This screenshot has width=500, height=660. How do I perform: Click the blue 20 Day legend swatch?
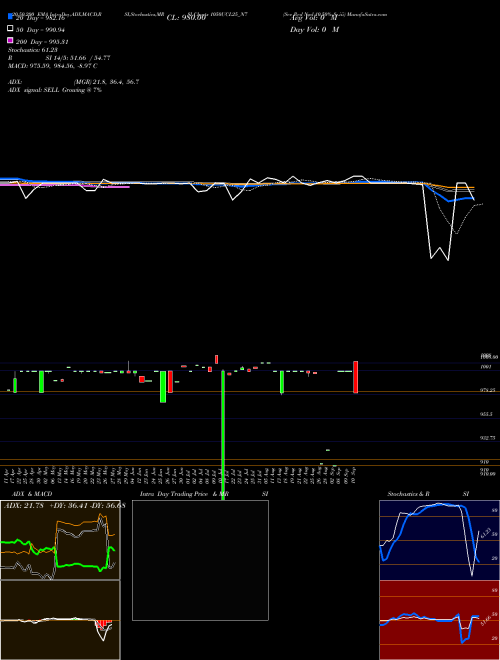point(11,17)
